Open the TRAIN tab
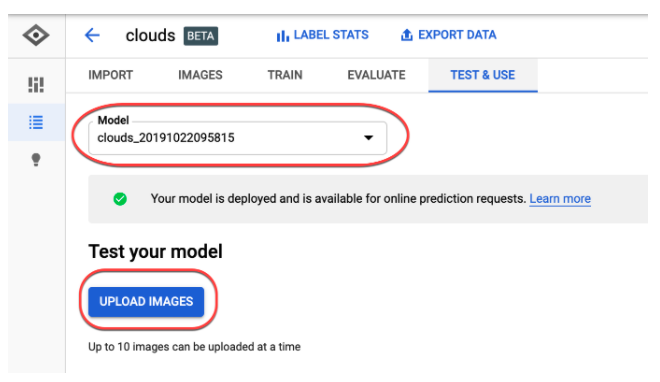 285,75
